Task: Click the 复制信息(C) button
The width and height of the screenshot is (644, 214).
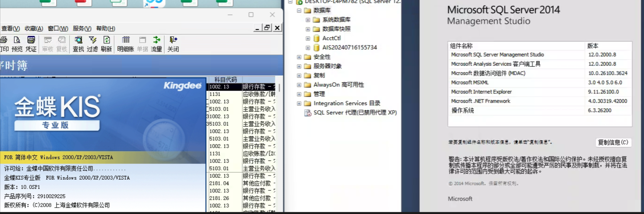Action: [x=613, y=142]
